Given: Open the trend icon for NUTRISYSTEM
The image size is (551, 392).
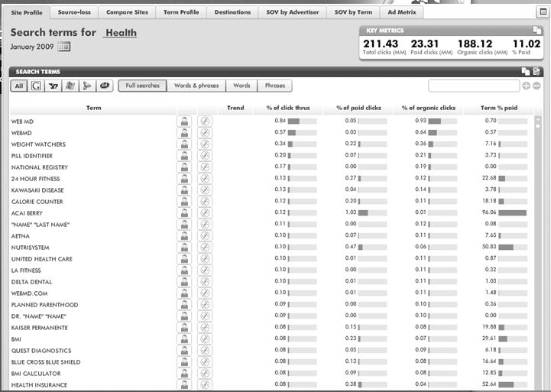Looking at the screenshot, I should 205,248.
